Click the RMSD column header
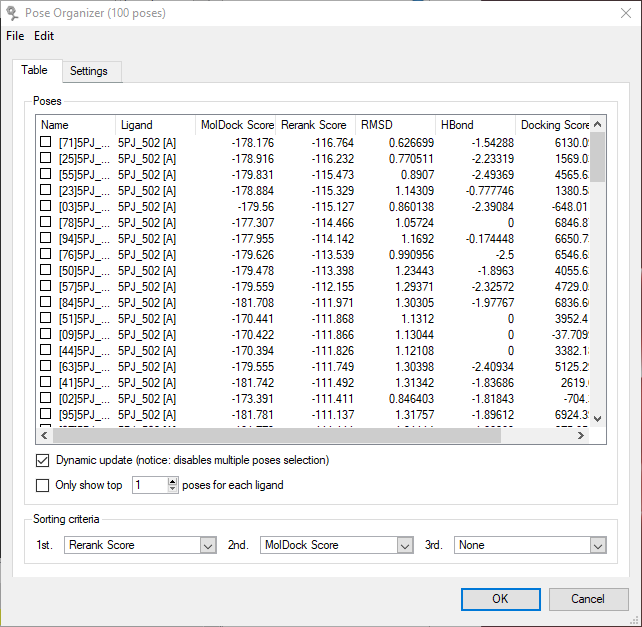 (x=395, y=125)
